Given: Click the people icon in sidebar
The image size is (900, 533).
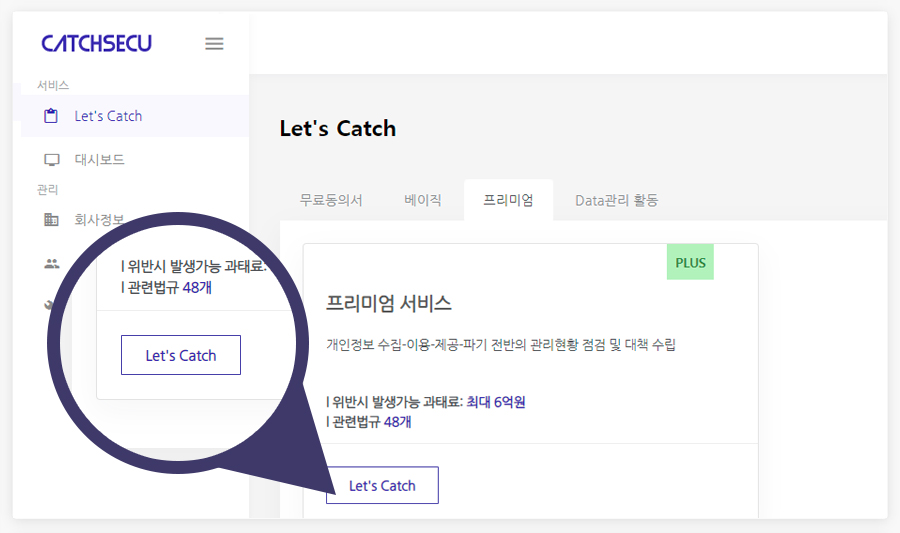Looking at the screenshot, I should coord(52,264).
